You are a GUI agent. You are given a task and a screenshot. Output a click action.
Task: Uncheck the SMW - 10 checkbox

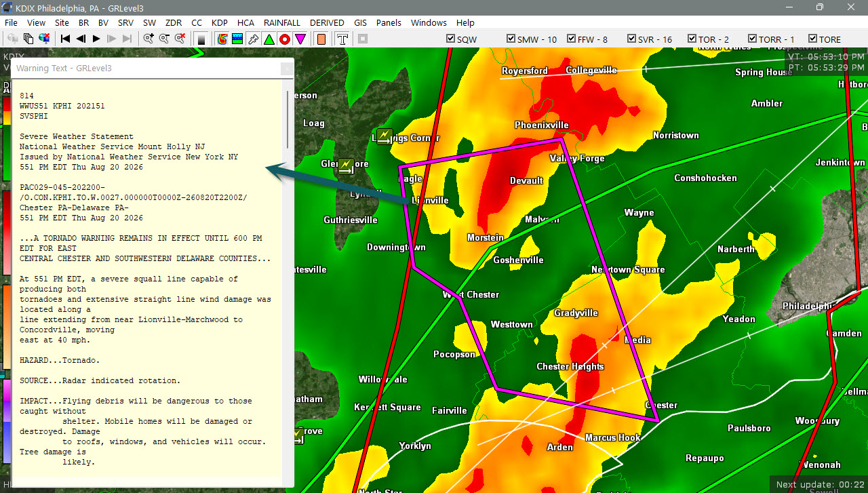pyautogui.click(x=511, y=39)
